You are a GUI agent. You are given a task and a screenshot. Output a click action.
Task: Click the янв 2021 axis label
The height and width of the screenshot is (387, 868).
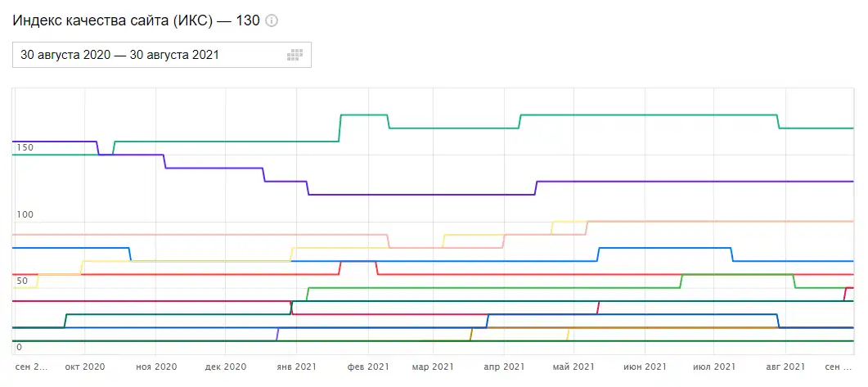tap(296, 367)
